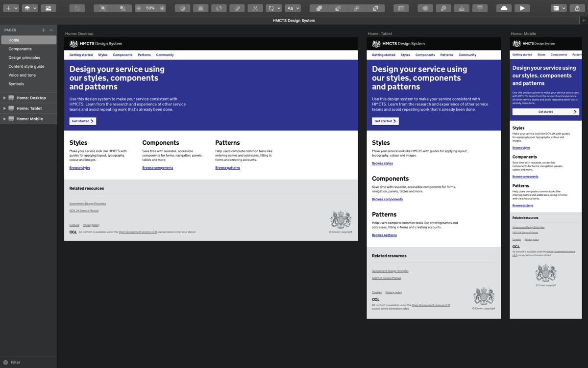The width and height of the screenshot is (588, 368).
Task: Select Home: Mobile layer in layer list
Action: click(29, 119)
